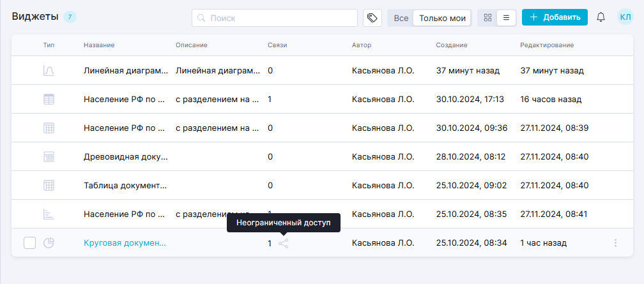This screenshot has height=284, width=644.
Task: Filter by Только мои
Action: (x=442, y=18)
